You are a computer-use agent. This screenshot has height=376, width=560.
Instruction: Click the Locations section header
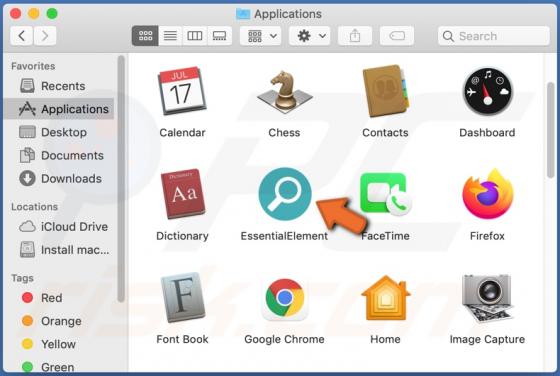click(34, 207)
